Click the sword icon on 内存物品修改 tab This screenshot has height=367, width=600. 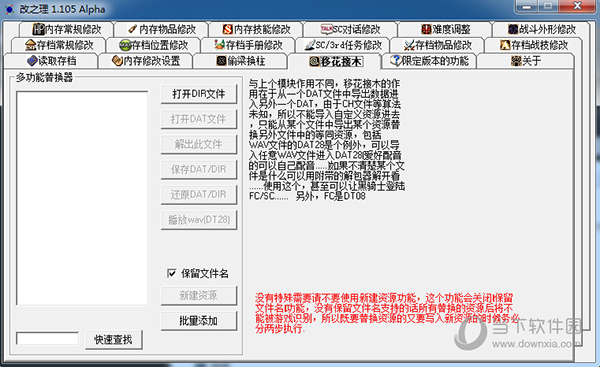click(132, 29)
